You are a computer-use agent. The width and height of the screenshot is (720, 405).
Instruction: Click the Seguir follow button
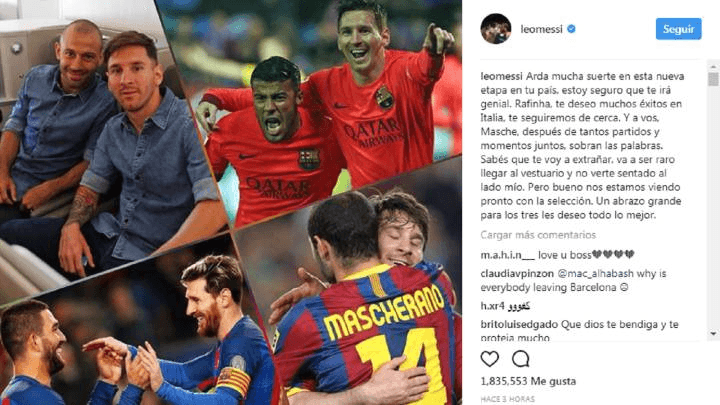click(678, 29)
